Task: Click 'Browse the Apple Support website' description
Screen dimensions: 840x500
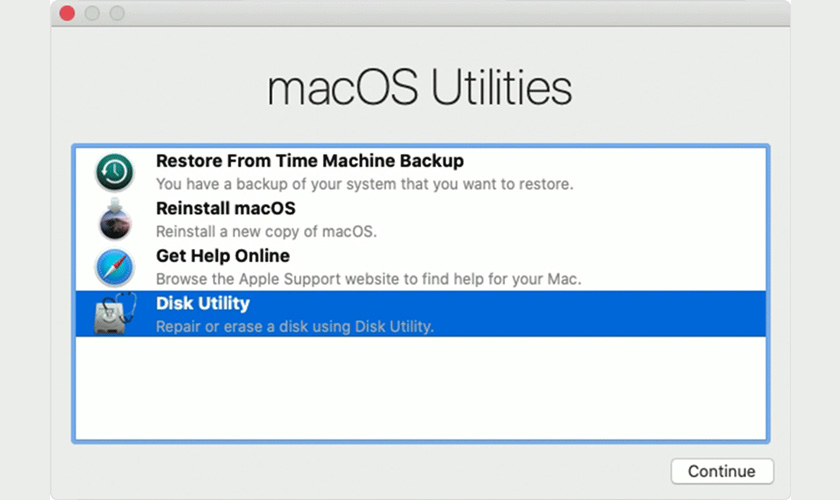Action: [x=369, y=279]
